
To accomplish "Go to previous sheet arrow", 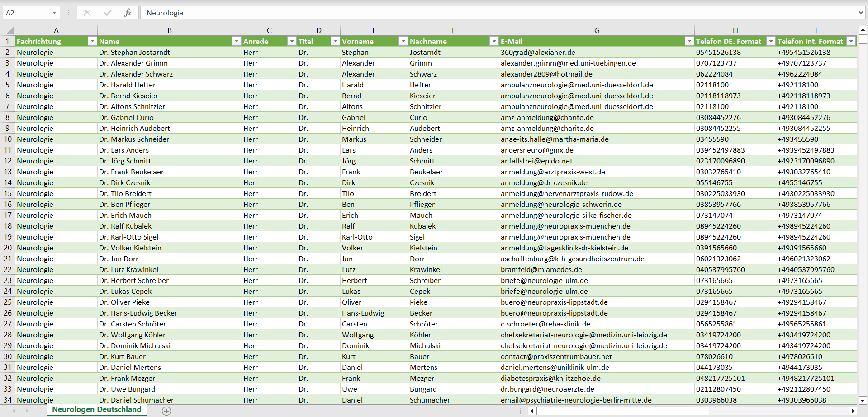I will (x=14, y=411).
